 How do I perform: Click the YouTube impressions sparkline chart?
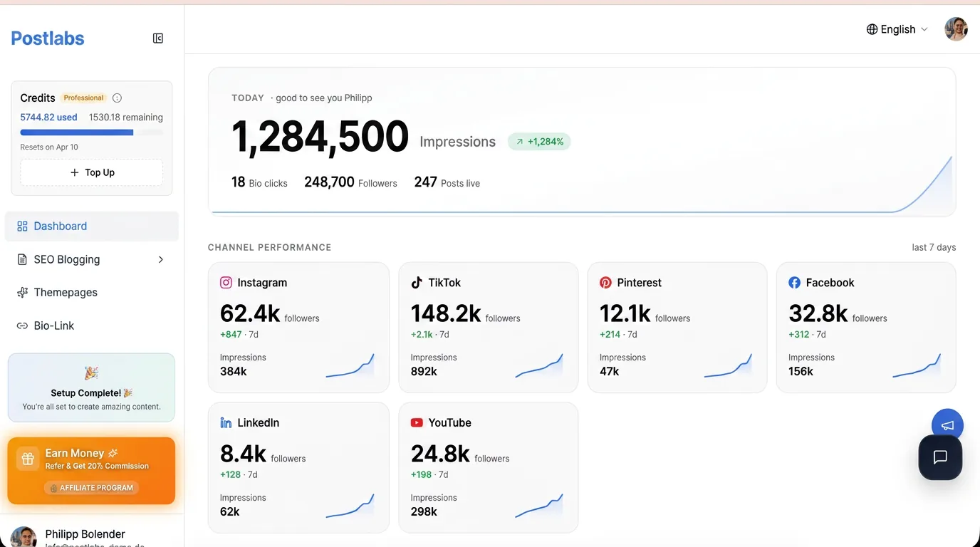[539, 506]
